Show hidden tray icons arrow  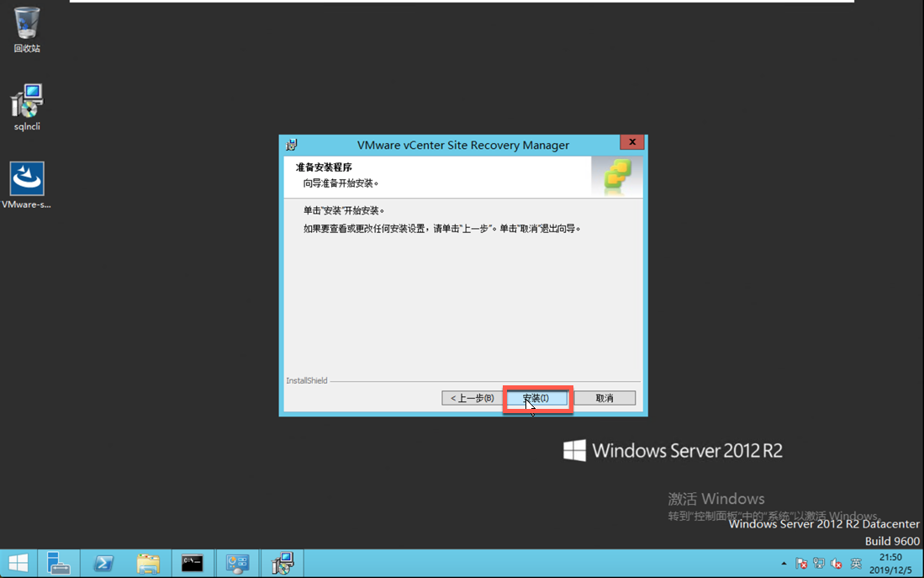(x=784, y=564)
